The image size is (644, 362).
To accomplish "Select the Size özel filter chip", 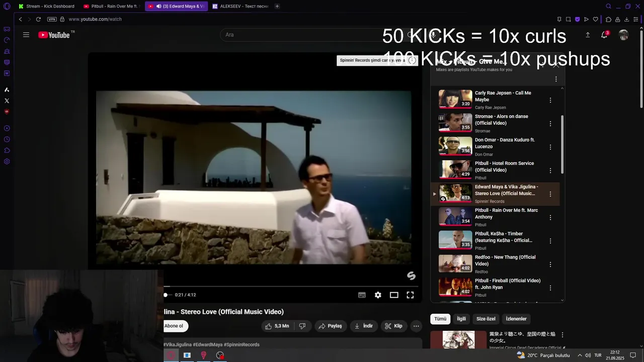I will [486, 319].
